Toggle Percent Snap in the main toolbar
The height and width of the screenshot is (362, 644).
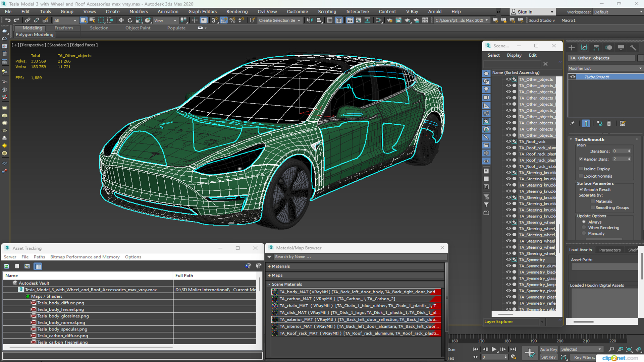(x=232, y=20)
